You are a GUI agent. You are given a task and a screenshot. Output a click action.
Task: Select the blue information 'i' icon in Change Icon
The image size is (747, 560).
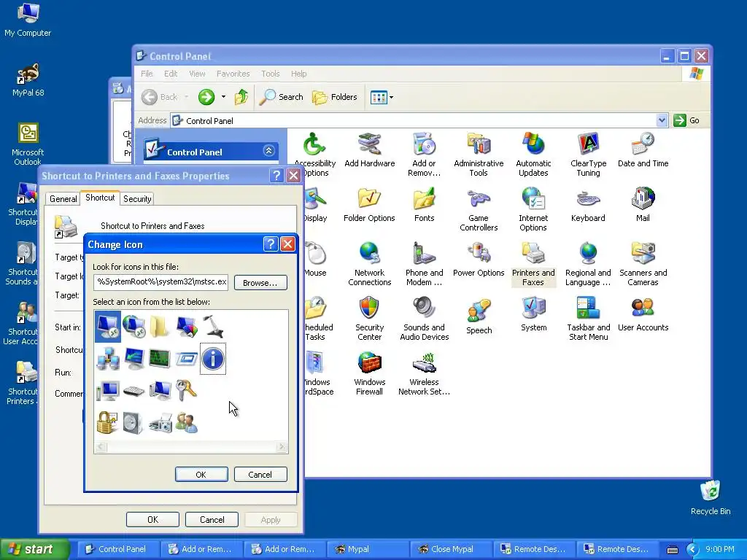point(212,359)
